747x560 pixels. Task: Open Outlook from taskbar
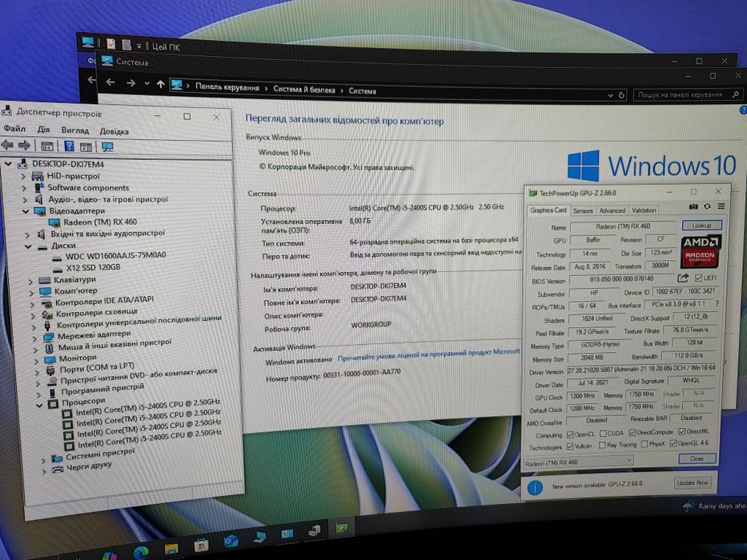[231, 541]
